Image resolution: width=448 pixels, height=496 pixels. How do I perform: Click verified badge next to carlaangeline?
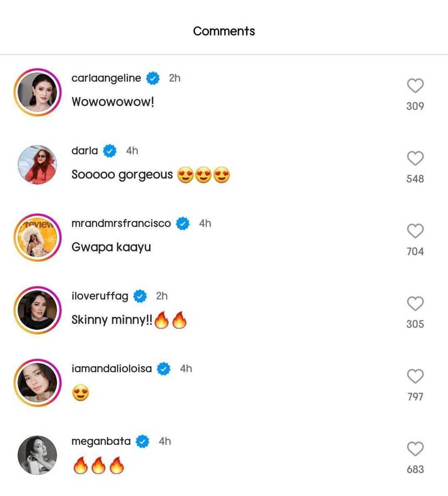153,78
